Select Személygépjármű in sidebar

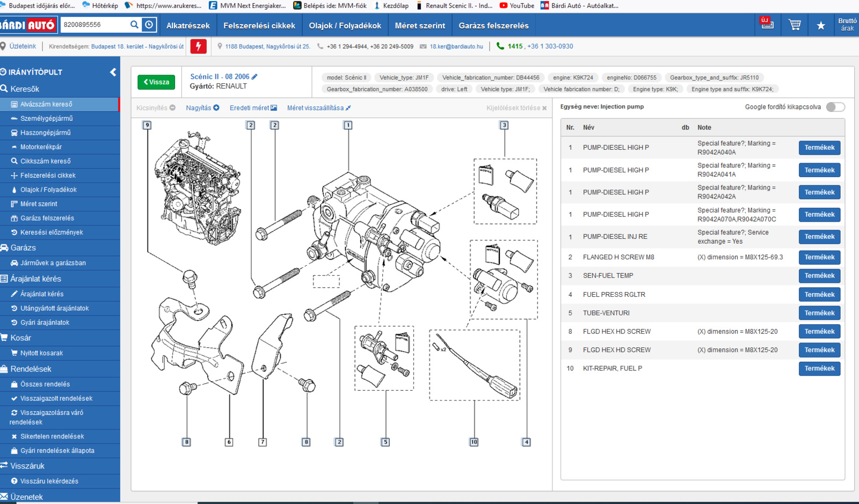tap(60, 119)
